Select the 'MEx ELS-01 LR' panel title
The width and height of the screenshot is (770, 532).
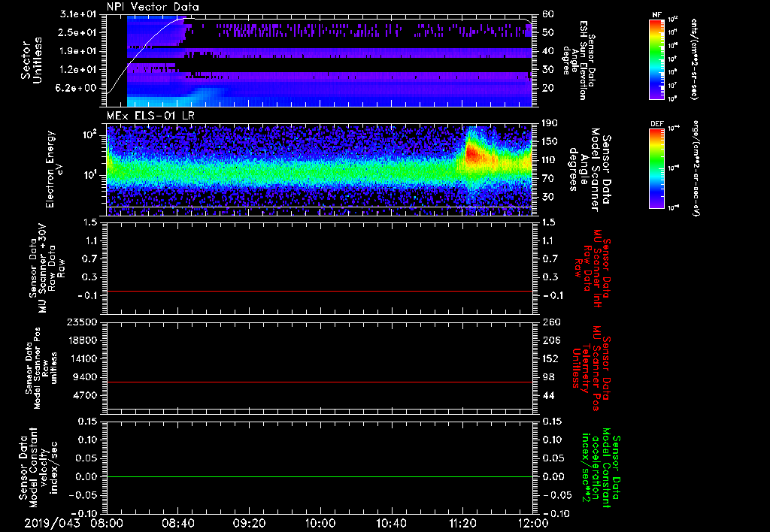[x=150, y=116]
